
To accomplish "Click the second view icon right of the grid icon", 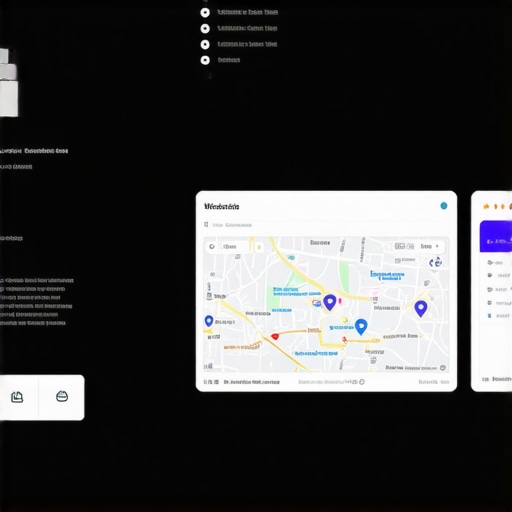I will point(410,246).
